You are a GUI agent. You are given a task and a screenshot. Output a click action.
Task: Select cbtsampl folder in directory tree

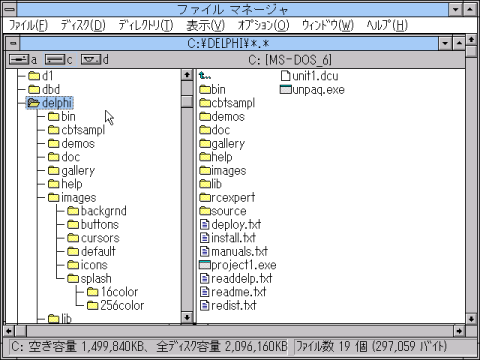click(76, 130)
